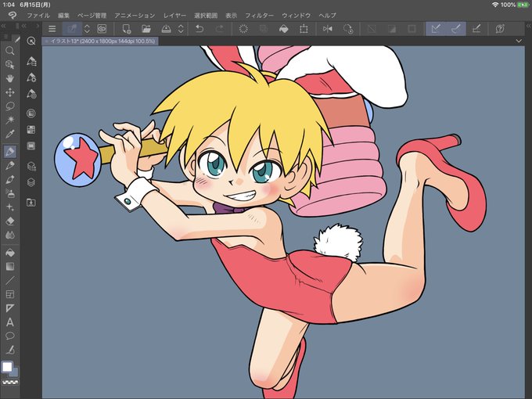Click the Redo arrow in command bar

(x=220, y=29)
